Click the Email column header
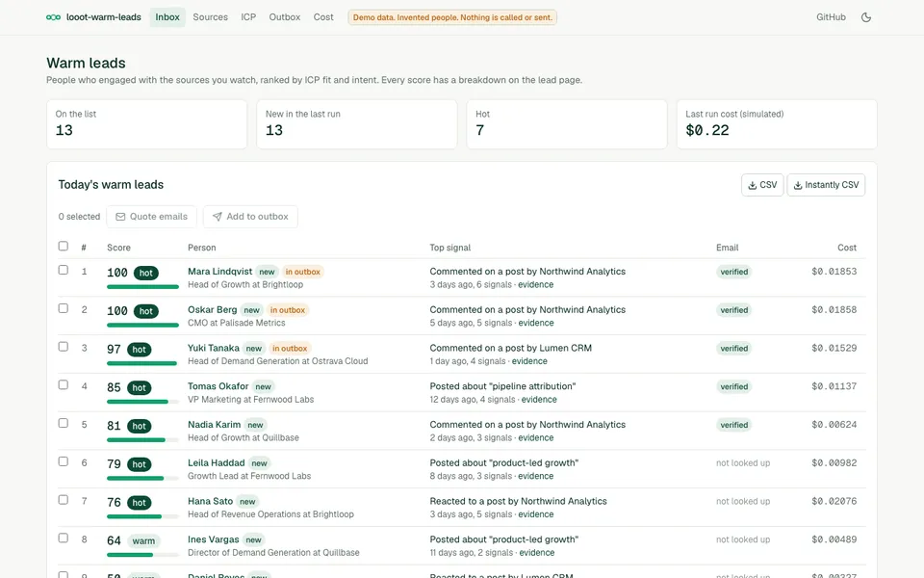Screen dimensions: 924x578 coord(728,248)
